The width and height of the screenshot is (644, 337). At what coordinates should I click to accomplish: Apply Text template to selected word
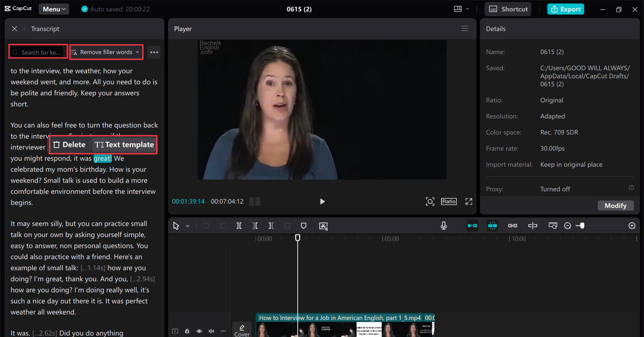coord(124,144)
